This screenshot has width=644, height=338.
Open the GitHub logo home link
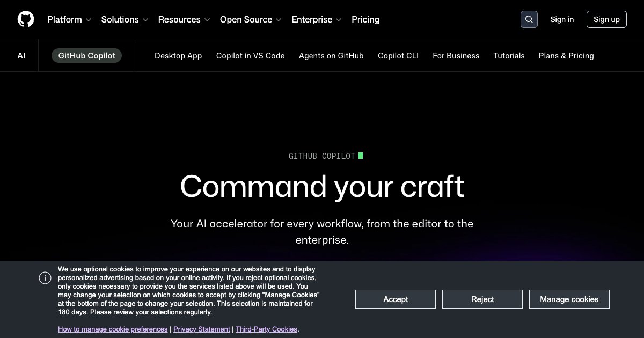tap(26, 19)
